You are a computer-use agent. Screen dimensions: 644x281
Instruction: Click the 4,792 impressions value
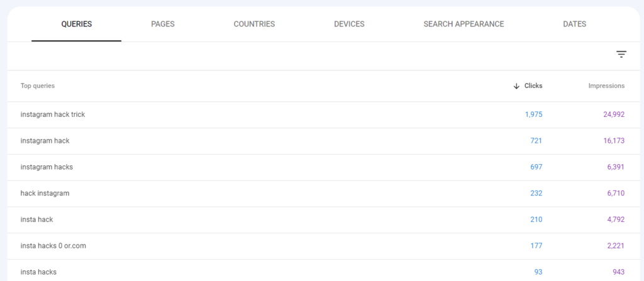coord(616,220)
